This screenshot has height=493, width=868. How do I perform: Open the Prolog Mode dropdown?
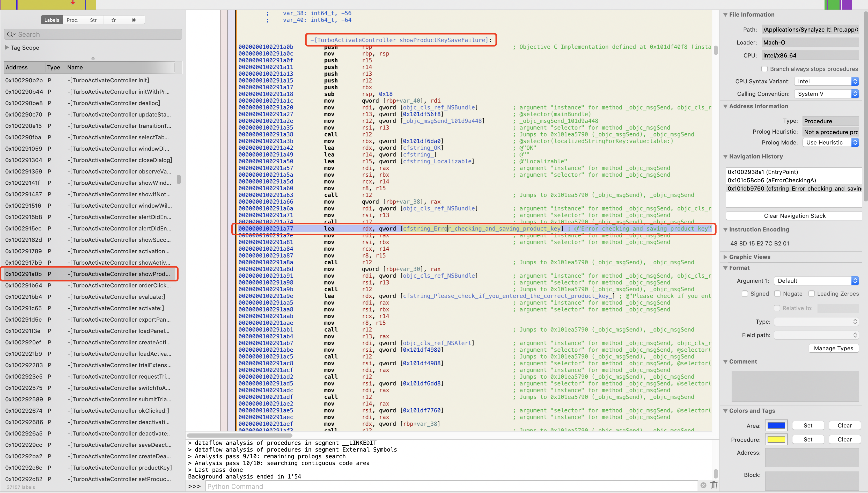click(x=830, y=143)
